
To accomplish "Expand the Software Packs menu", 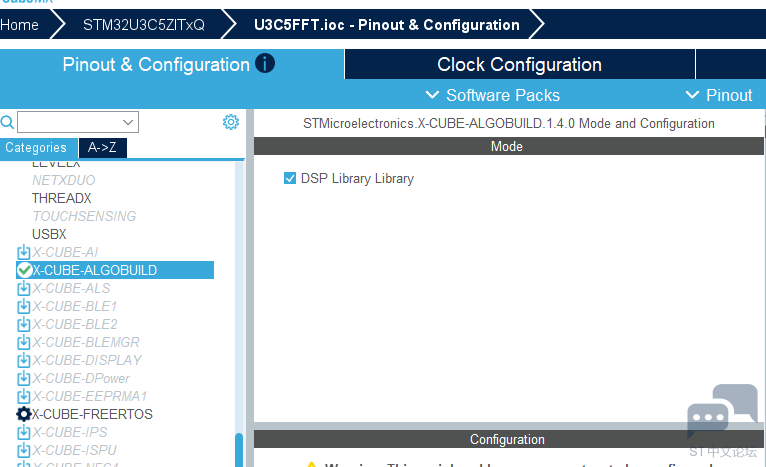I will point(492,95).
